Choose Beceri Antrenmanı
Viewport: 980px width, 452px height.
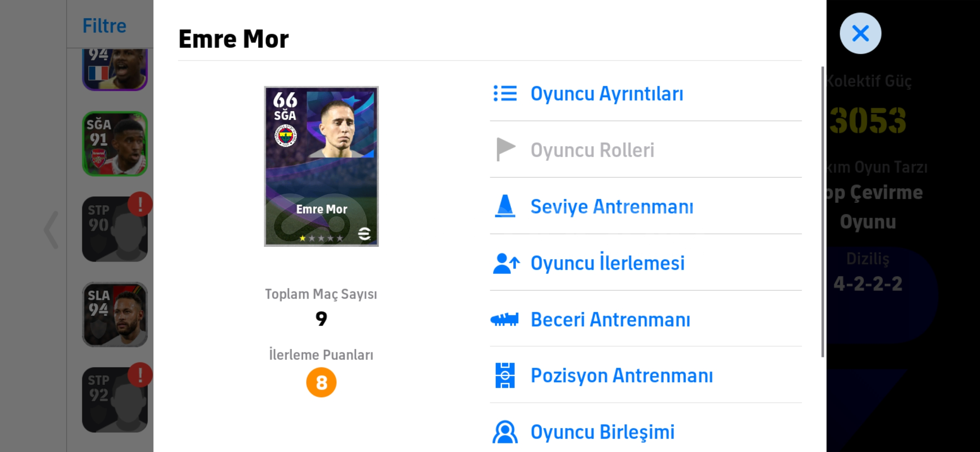tap(610, 320)
